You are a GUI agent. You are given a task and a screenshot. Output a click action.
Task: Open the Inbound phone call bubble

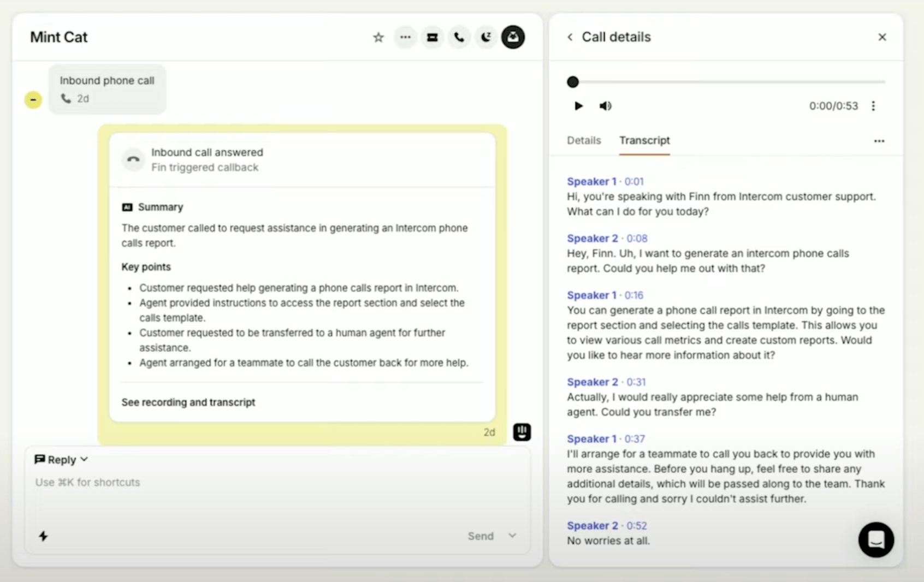pos(107,90)
